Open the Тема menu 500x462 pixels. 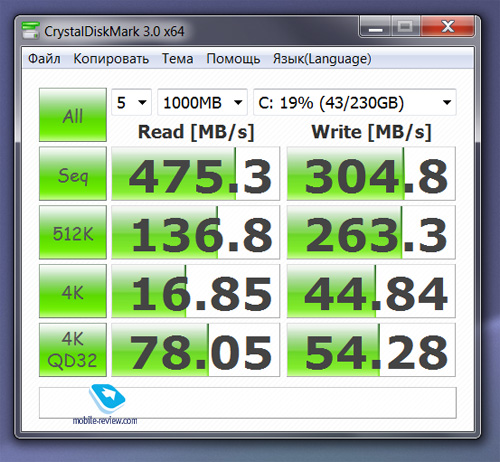[x=177, y=59]
